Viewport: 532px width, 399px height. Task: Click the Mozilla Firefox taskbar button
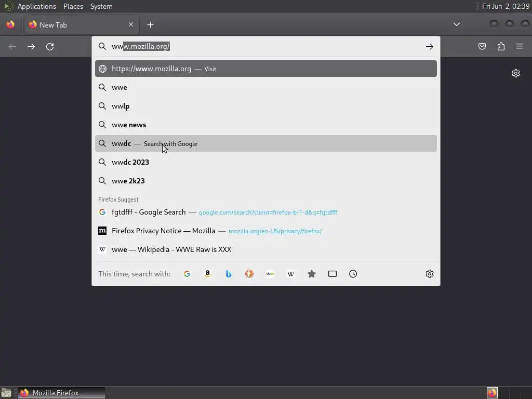pos(61,393)
